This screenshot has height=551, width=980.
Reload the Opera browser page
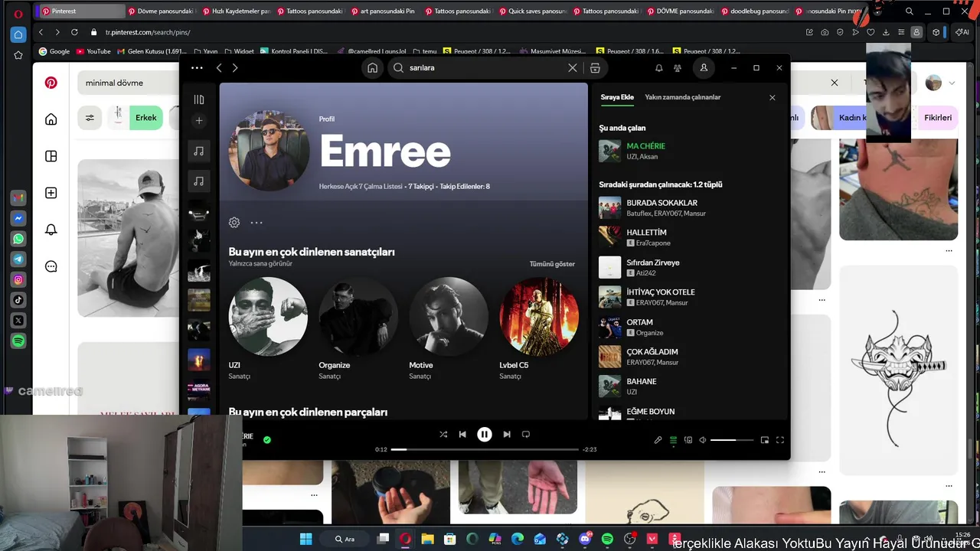coord(74,32)
